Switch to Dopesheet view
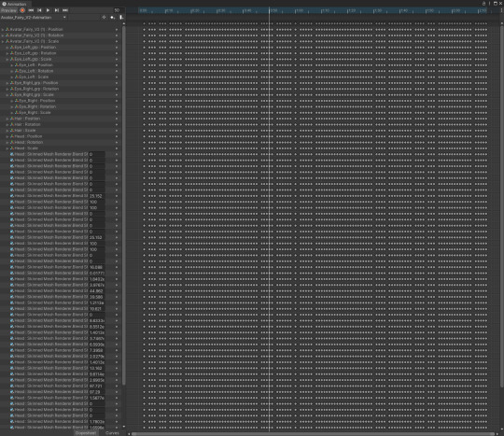Screen dimensions: 504x436 pyautogui.click(x=86, y=433)
